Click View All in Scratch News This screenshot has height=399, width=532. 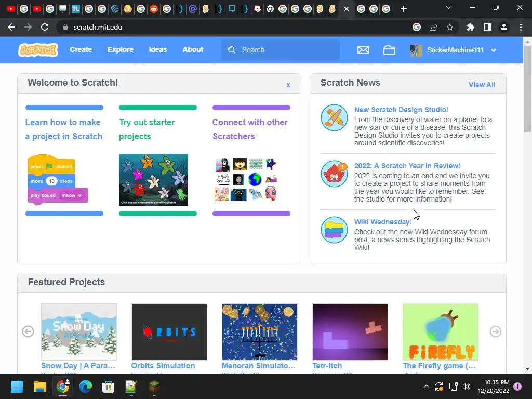tap(482, 85)
